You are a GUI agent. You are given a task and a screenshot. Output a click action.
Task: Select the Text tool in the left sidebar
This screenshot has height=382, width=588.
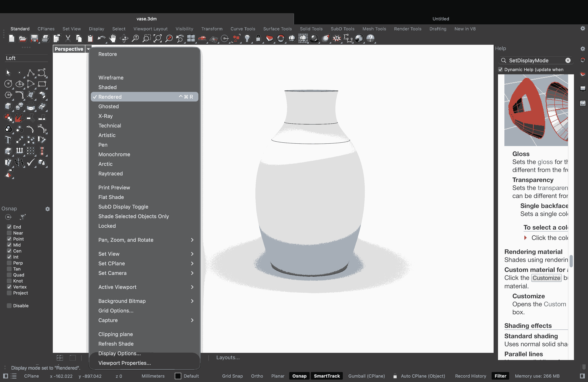click(8, 140)
